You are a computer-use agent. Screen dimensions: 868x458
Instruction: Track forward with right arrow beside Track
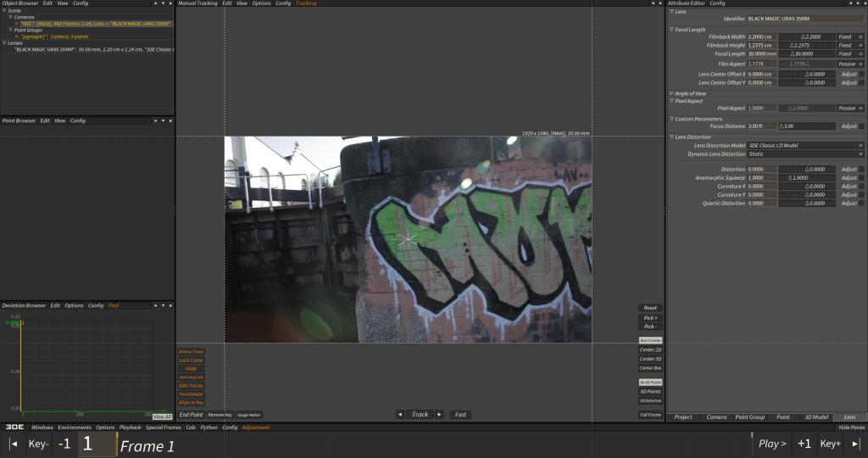(440, 414)
